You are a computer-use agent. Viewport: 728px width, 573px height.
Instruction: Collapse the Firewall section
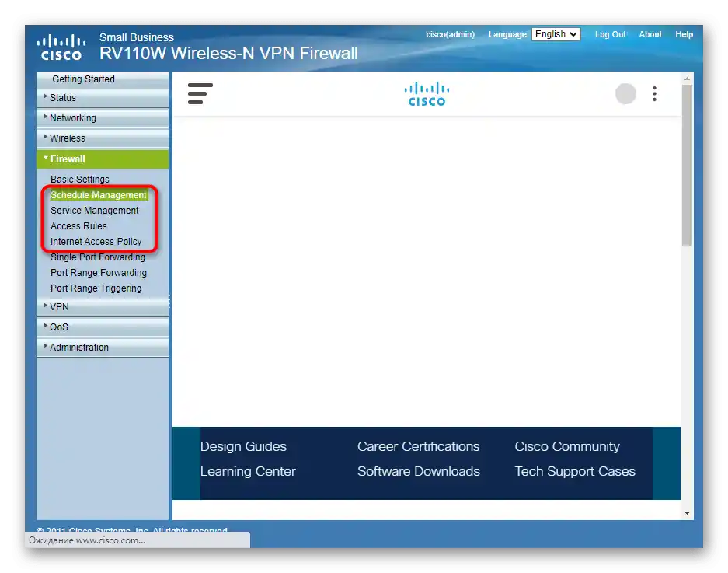coord(103,159)
